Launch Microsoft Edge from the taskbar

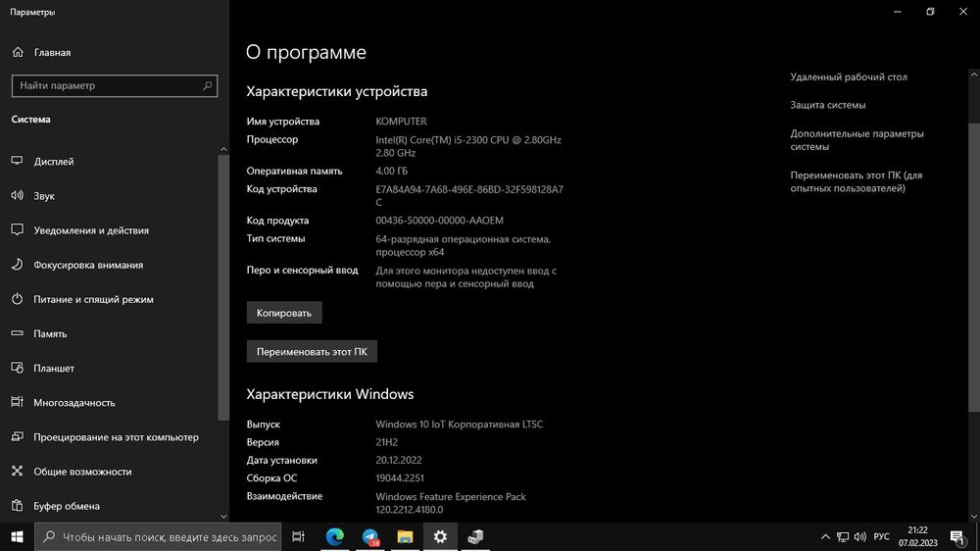click(334, 536)
